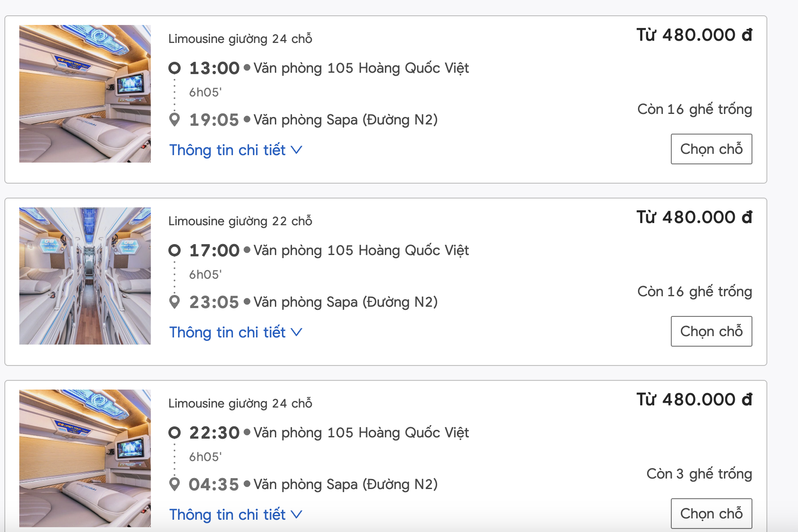This screenshot has width=798, height=532.
Task: Click the Limousine giường 24 chỗ heading on top card
Action: (x=240, y=39)
